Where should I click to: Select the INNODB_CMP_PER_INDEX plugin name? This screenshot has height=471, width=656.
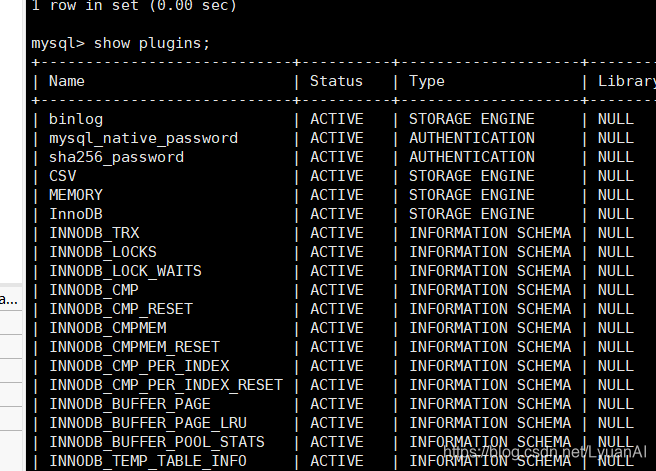(x=139, y=366)
